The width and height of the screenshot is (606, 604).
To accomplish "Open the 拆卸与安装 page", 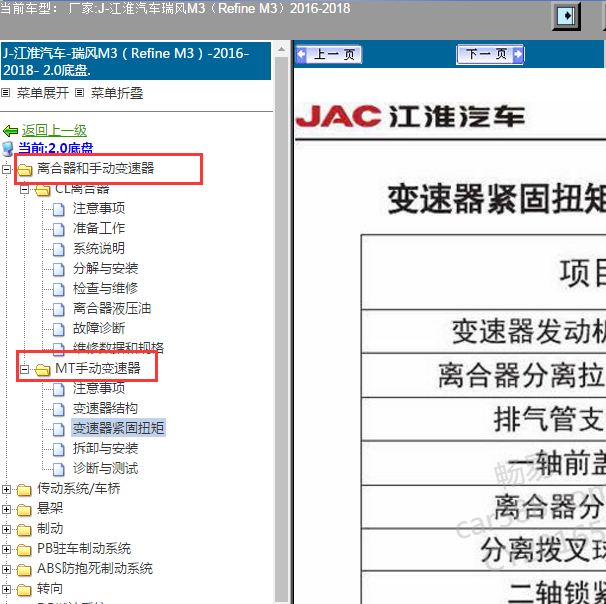I will pyautogui.click(x=106, y=448).
